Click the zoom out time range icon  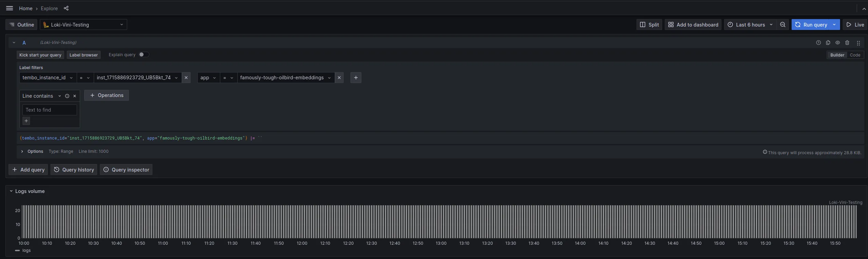[x=783, y=25]
